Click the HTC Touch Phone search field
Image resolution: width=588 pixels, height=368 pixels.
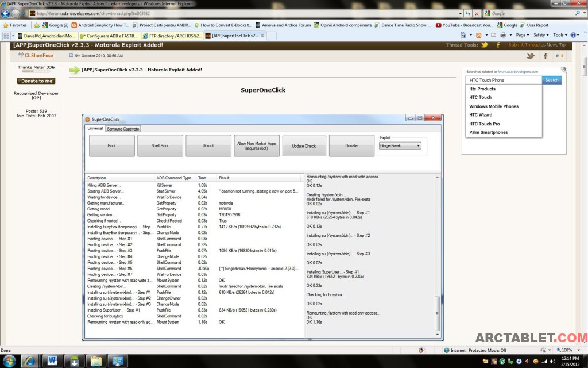click(x=504, y=80)
